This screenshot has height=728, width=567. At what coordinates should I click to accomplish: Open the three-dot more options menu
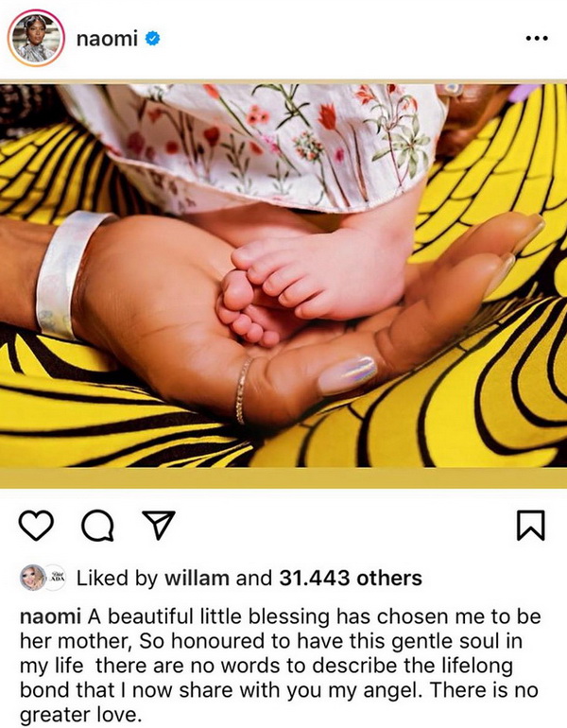pos(537,39)
